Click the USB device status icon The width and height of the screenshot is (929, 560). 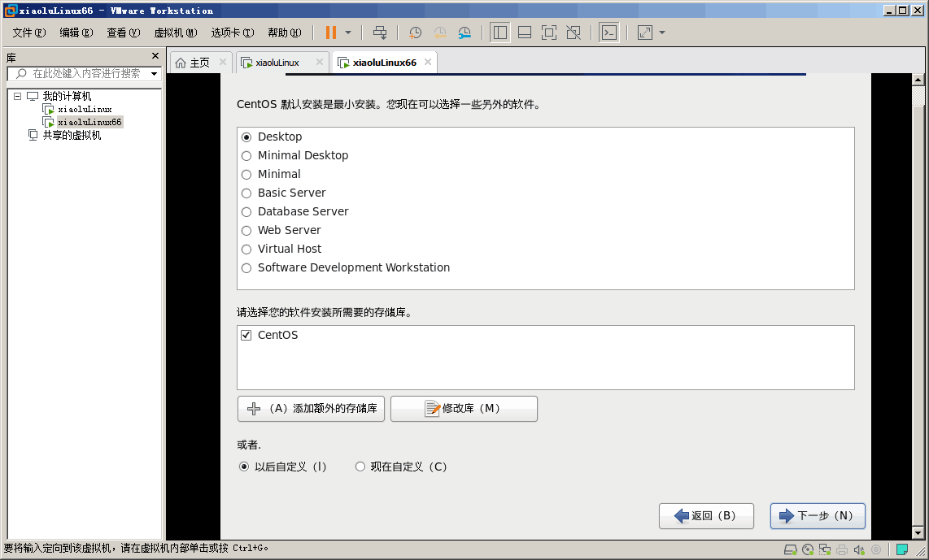coord(876,550)
